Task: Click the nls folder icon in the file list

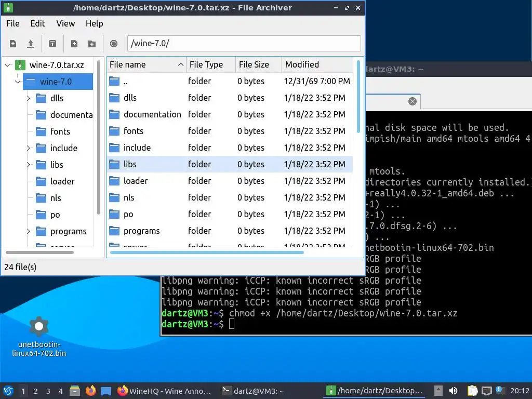Action: [x=114, y=197]
